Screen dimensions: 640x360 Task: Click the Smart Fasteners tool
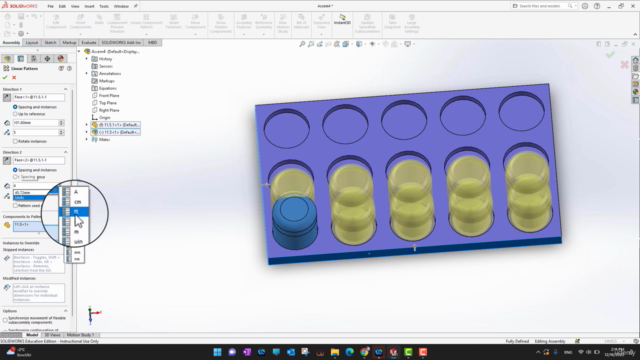click(x=173, y=22)
